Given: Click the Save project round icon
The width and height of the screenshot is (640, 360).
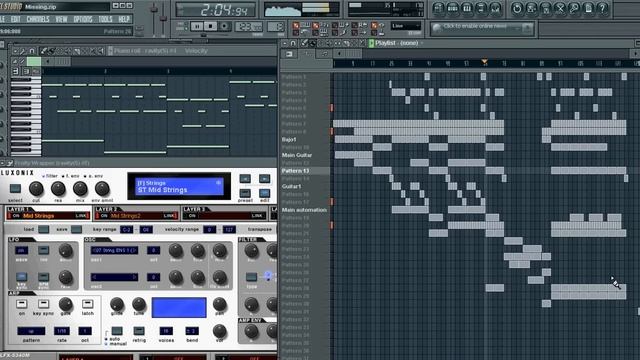Looking at the screenshot, I should pyautogui.click(x=531, y=8).
